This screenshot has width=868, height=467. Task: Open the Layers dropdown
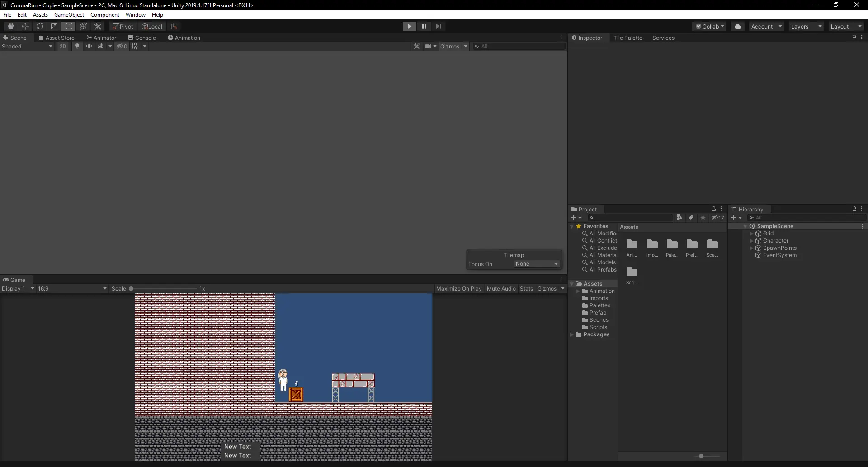tap(806, 26)
